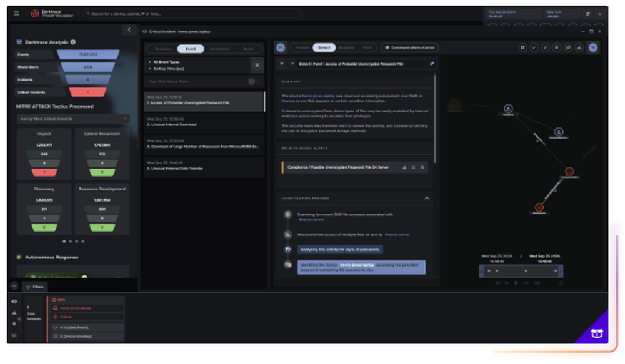The height and width of the screenshot is (364, 625).
Task: Switch to the Prevent mode
Action: point(302,47)
